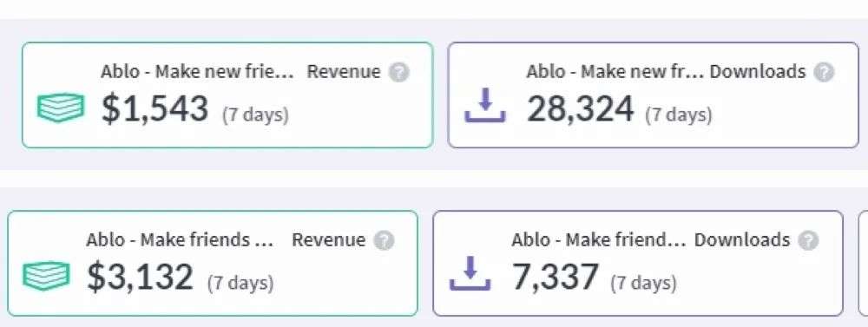Click the (7 days) label next to 28,324
The height and width of the screenshot is (327, 868).
click(x=679, y=115)
